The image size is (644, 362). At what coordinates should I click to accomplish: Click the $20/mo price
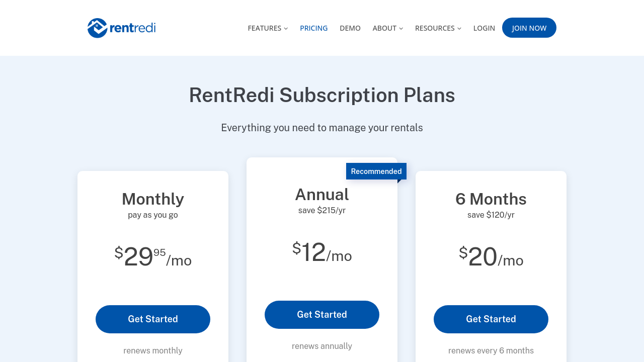(x=491, y=257)
